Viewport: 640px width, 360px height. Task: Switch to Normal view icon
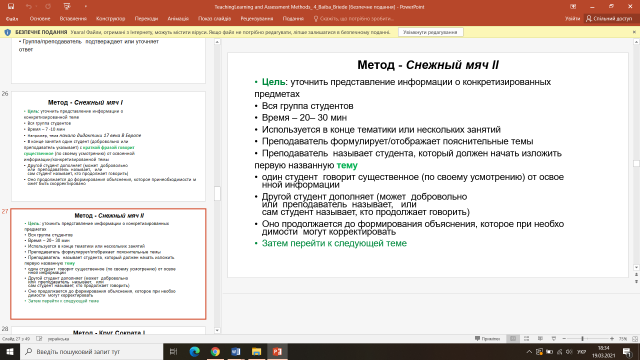point(513,339)
